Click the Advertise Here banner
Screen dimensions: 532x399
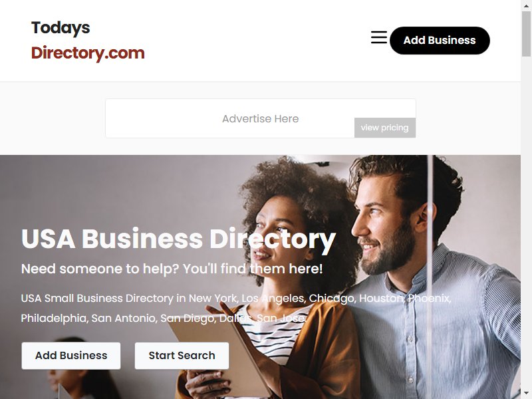261,118
